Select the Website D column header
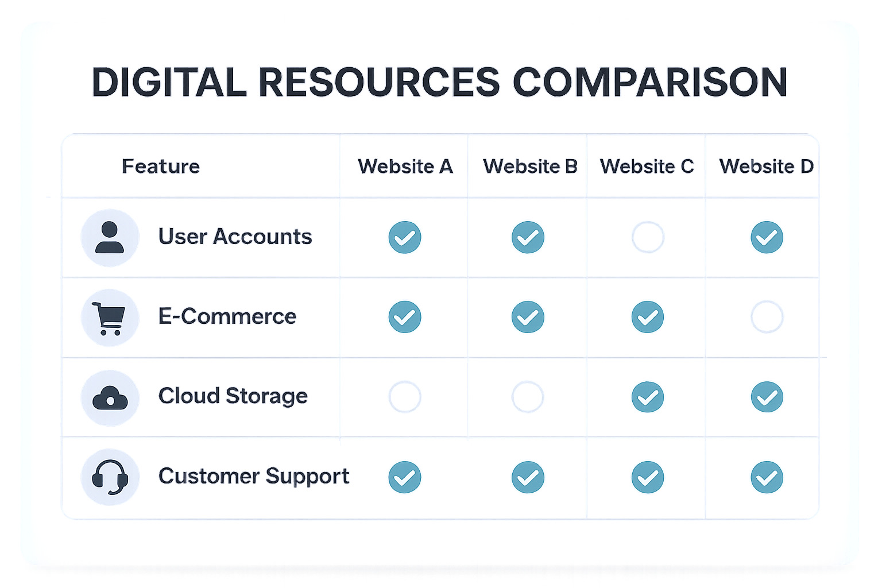This screenshot has height=588, width=882. pyautogui.click(x=767, y=167)
